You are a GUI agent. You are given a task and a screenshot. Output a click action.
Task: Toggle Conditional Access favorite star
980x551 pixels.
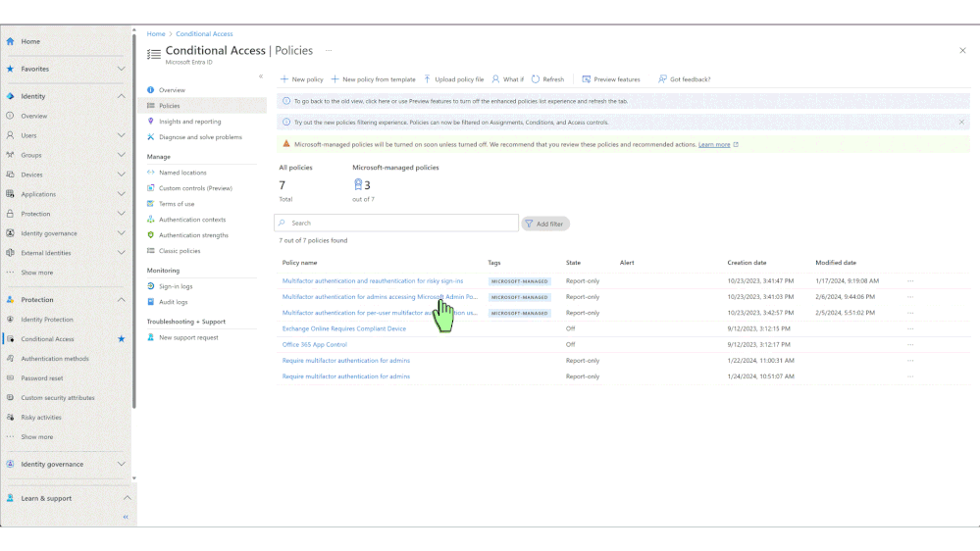pyautogui.click(x=122, y=338)
